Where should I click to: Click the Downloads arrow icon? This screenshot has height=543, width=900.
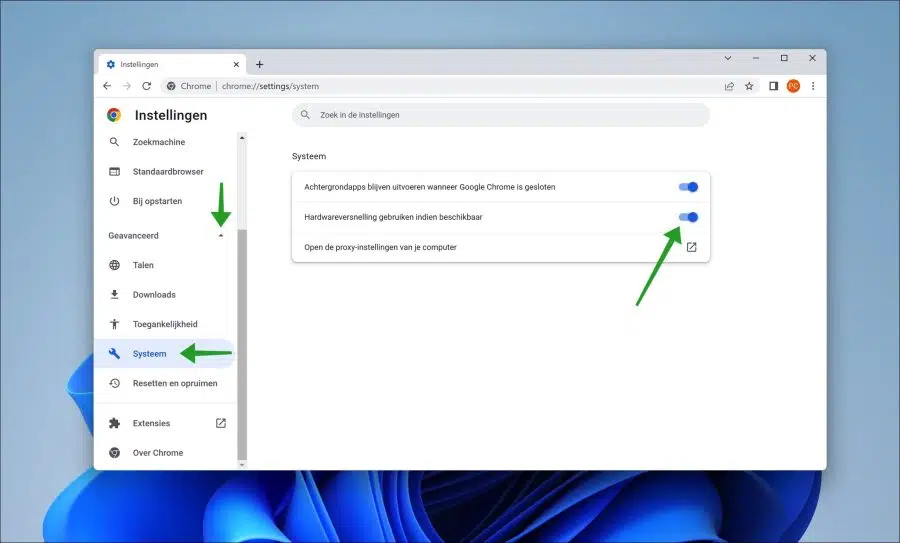pyautogui.click(x=114, y=294)
